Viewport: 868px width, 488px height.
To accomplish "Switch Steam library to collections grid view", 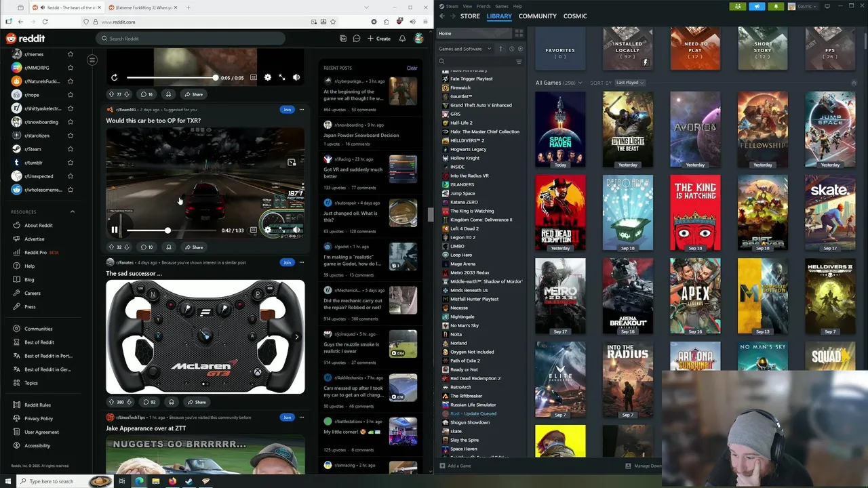I will tap(519, 33).
